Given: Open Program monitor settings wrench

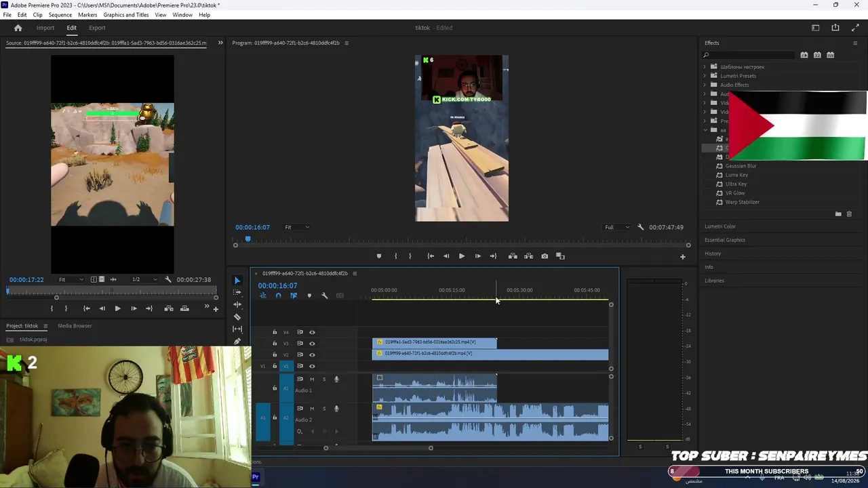Looking at the screenshot, I should pos(640,227).
